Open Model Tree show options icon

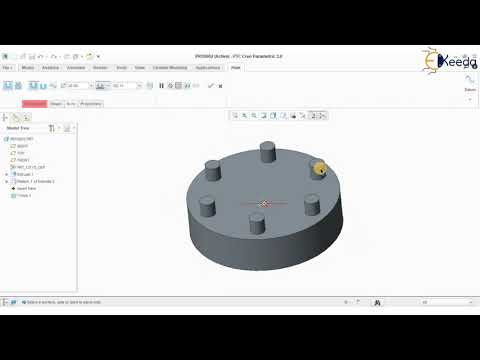[x=68, y=128]
